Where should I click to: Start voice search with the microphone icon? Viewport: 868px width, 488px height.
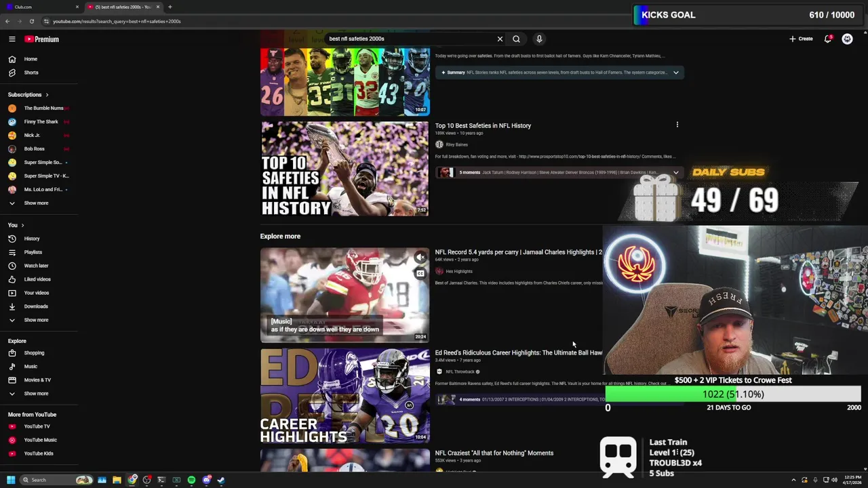coord(539,39)
